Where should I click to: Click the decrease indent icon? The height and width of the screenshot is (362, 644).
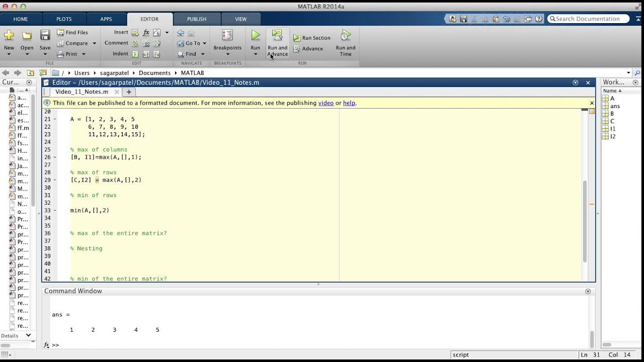tap(157, 54)
